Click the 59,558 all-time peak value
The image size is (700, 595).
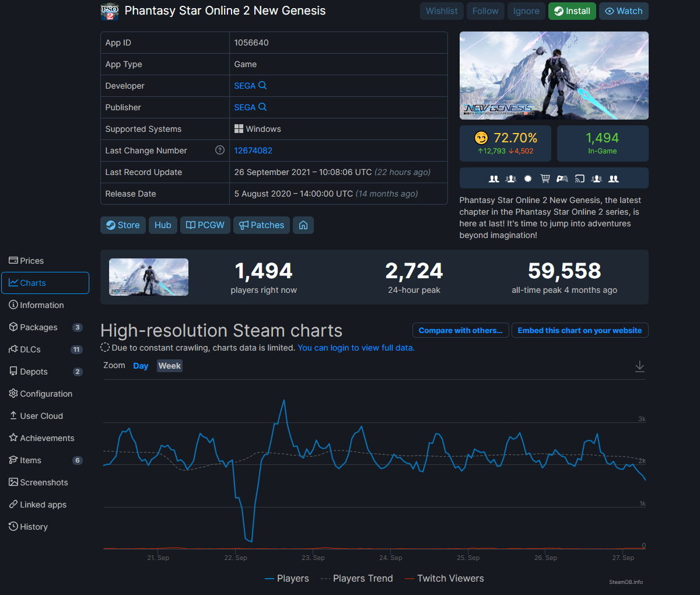pyautogui.click(x=564, y=271)
